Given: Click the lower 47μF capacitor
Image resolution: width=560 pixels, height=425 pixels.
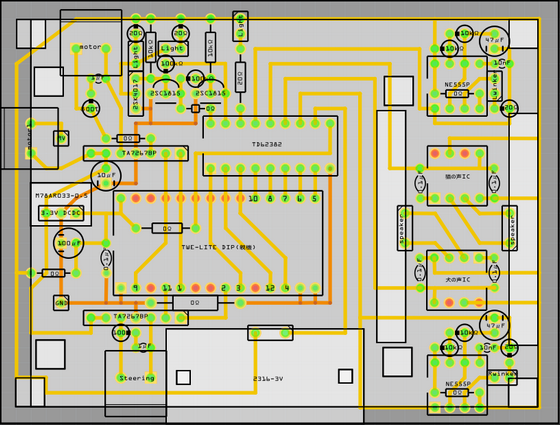Looking at the screenshot, I should pyautogui.click(x=495, y=325).
